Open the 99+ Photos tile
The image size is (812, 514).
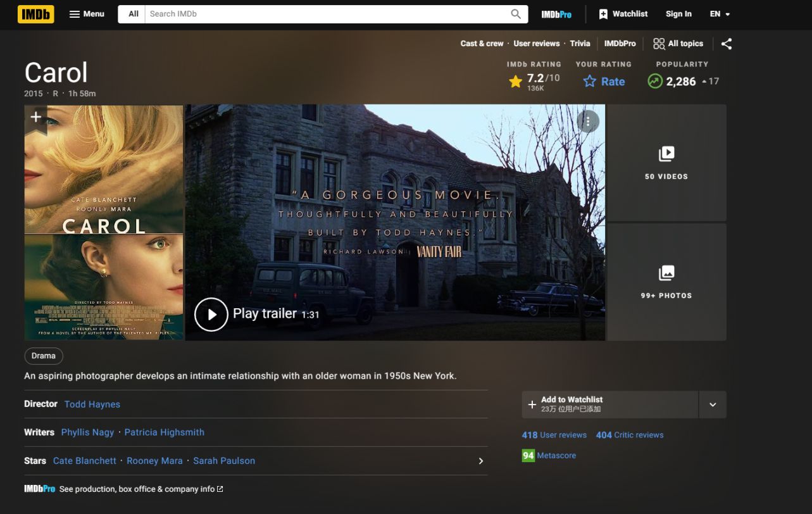click(x=666, y=282)
